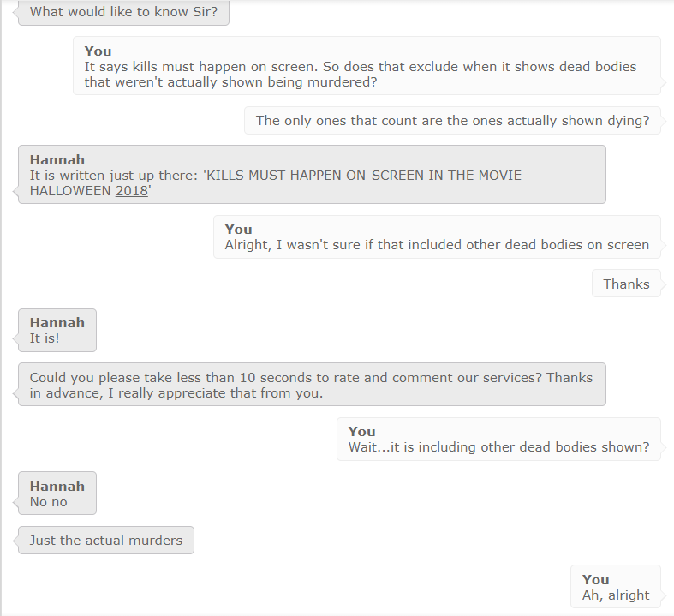Click the 'It says kills must happen' message
Image resolution: width=674 pixels, height=616 pixels.
[367, 66]
